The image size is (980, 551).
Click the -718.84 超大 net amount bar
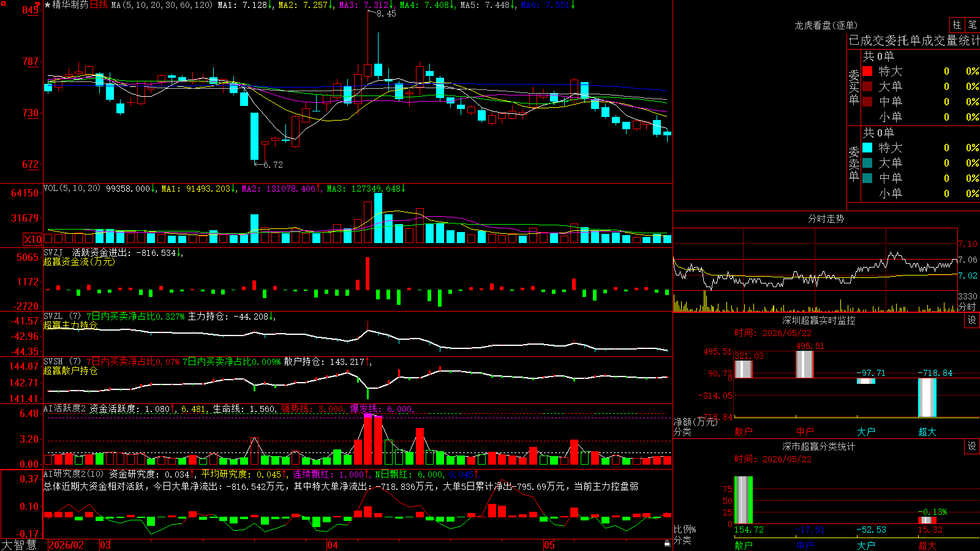[x=927, y=398]
